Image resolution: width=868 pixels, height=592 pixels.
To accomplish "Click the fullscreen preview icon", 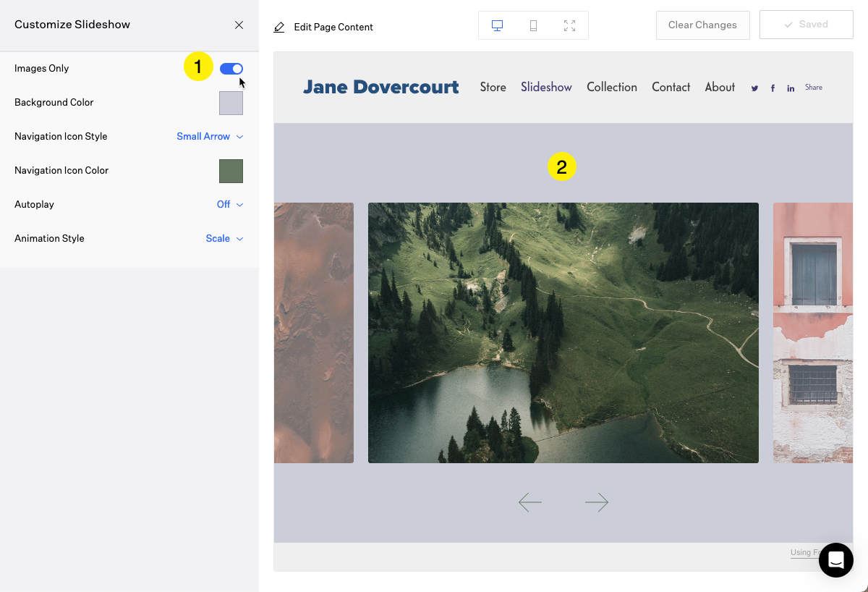I will tap(569, 25).
